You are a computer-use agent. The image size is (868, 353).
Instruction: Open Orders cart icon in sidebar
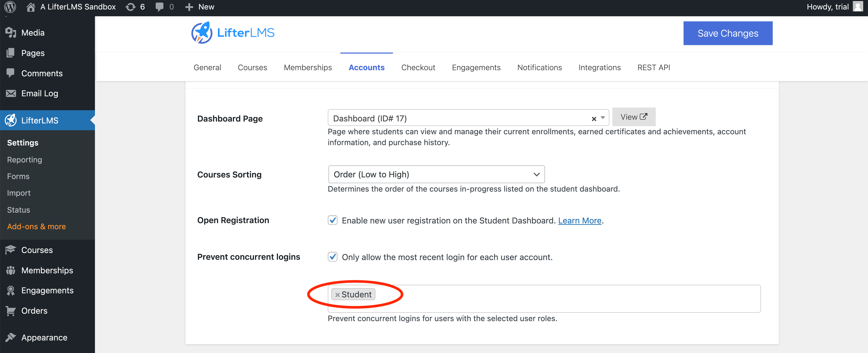click(11, 311)
